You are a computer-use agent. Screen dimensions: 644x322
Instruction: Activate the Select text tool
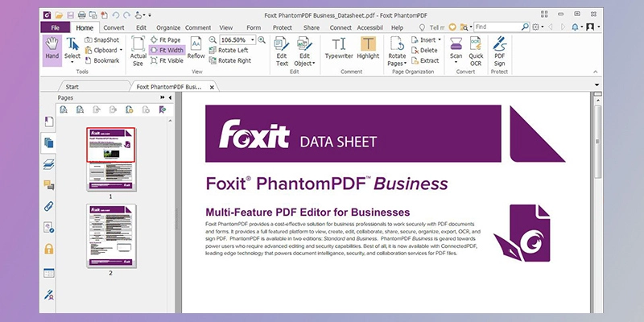(x=72, y=48)
